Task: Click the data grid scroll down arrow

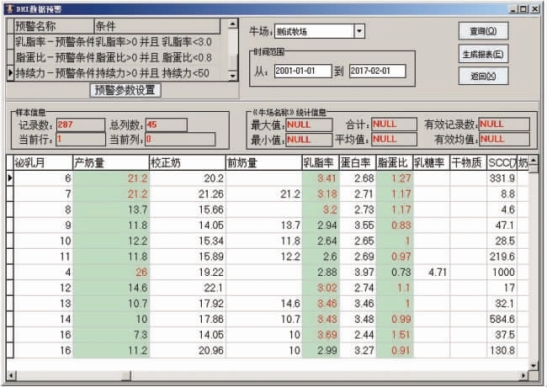Action: point(533,366)
